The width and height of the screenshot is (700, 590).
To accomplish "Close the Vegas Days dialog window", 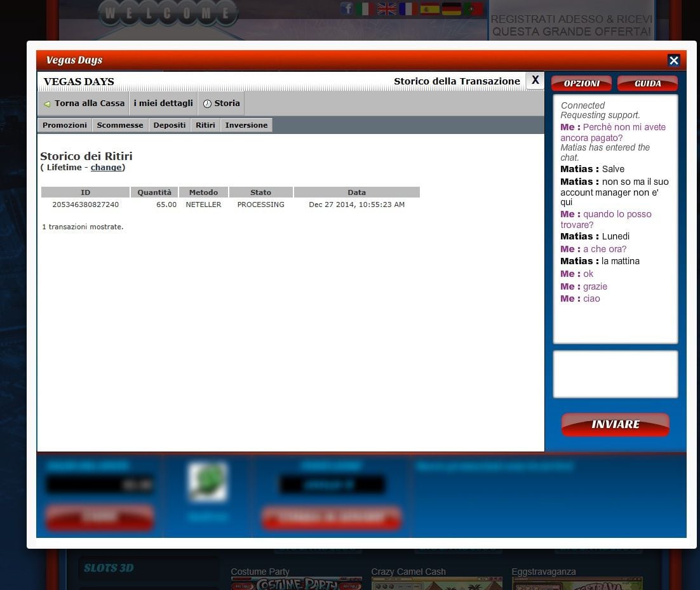I will [674, 60].
